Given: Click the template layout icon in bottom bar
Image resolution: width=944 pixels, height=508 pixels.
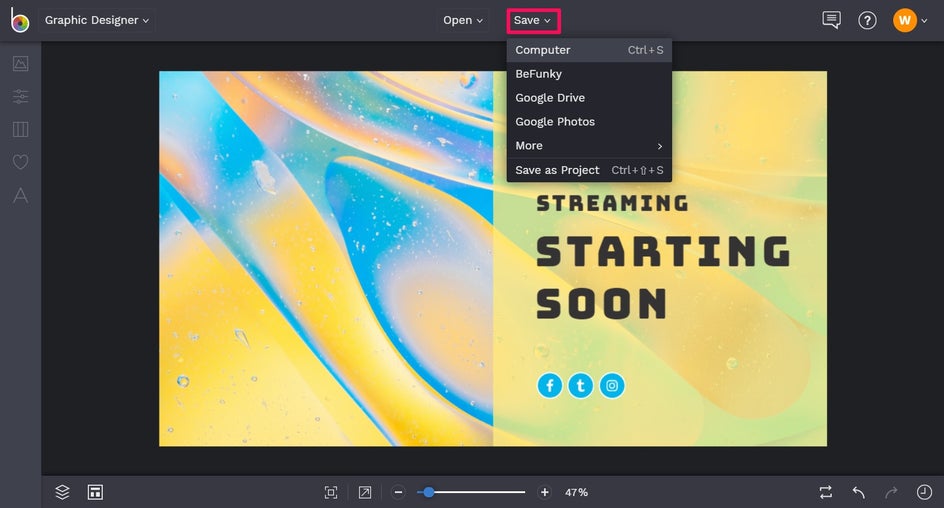Looking at the screenshot, I should click(x=95, y=492).
